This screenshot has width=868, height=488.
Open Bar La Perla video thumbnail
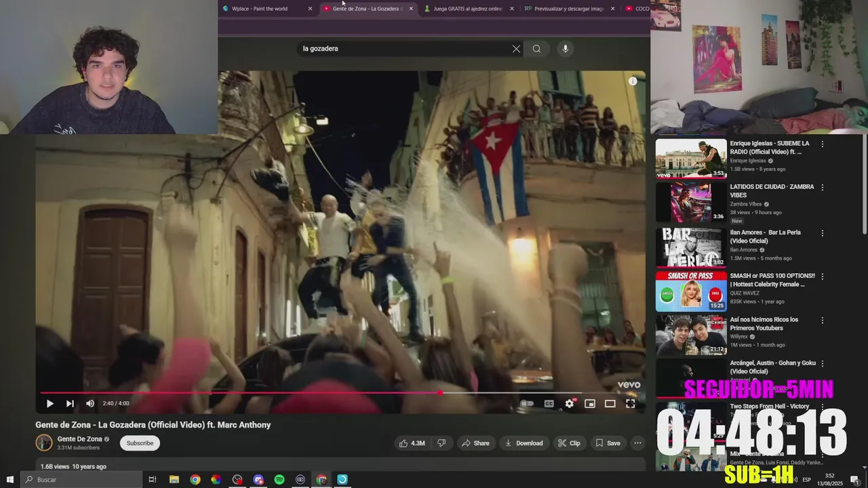tap(691, 247)
